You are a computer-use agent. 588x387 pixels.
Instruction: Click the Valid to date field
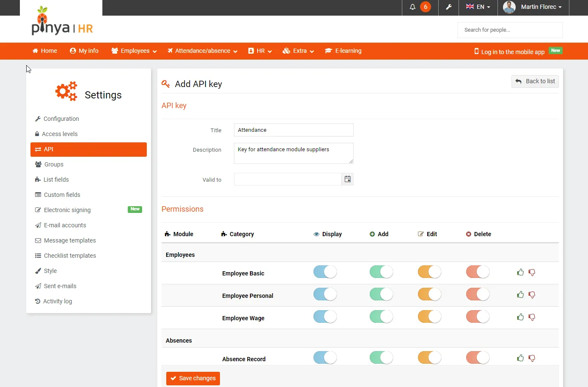click(x=288, y=179)
